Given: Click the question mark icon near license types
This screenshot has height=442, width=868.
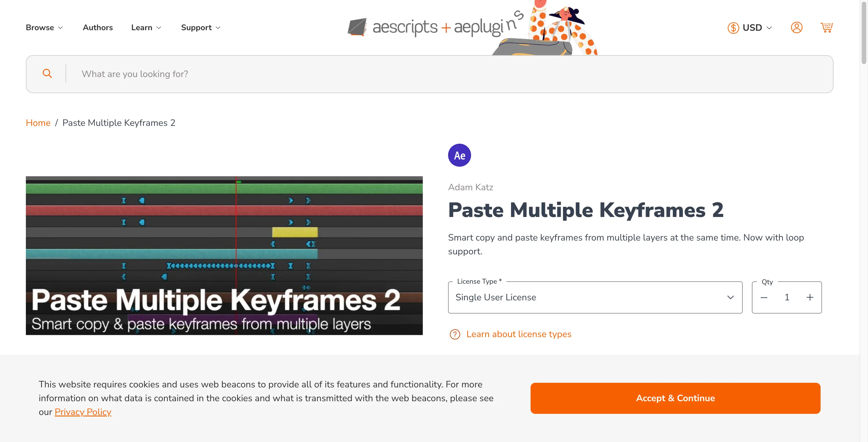Looking at the screenshot, I should tap(455, 334).
